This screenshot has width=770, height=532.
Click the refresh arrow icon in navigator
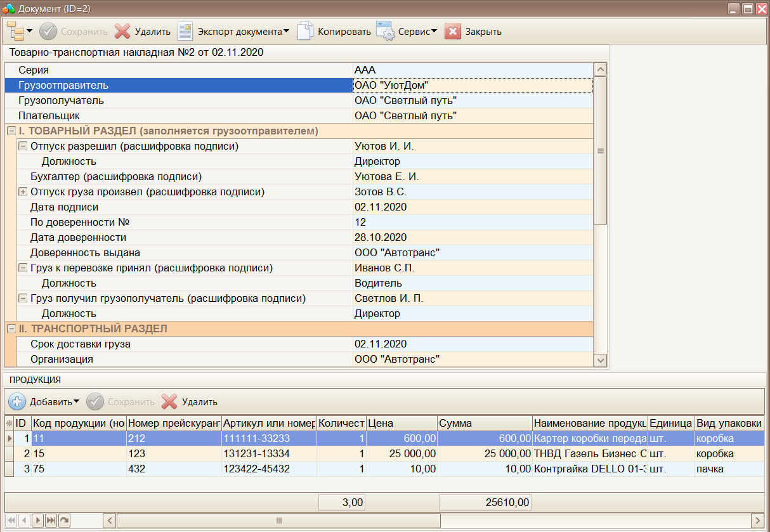[x=64, y=521]
